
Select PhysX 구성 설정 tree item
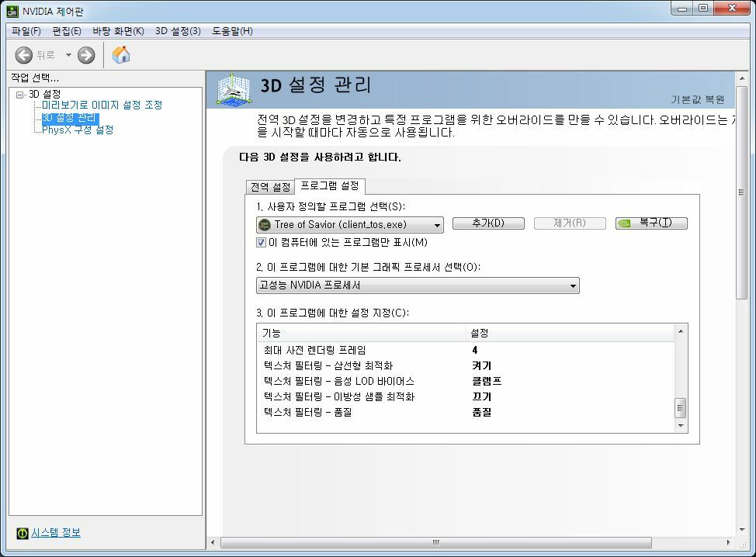pos(78,130)
